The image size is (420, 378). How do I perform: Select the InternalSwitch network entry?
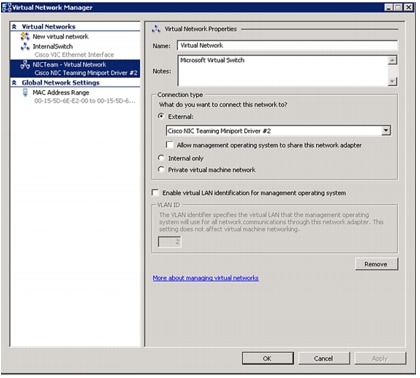[x=53, y=47]
